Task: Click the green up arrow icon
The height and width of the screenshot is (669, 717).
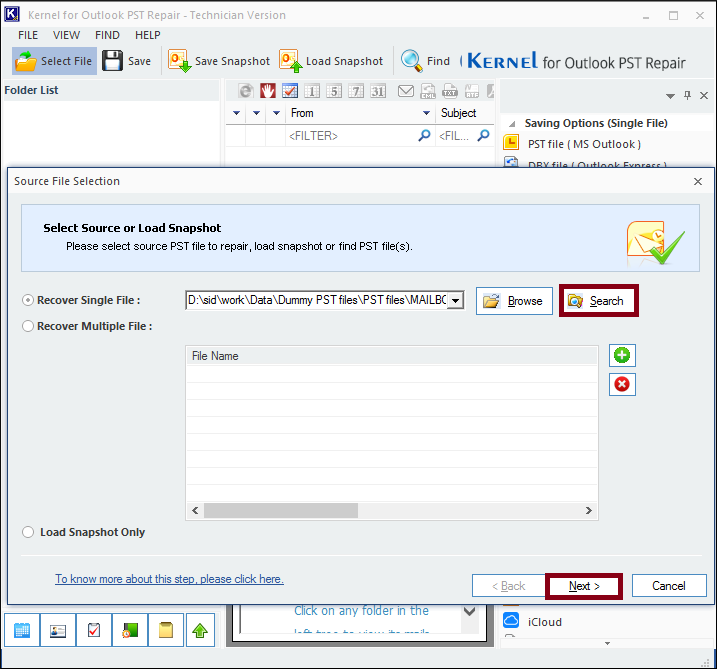Action: click(x=200, y=630)
